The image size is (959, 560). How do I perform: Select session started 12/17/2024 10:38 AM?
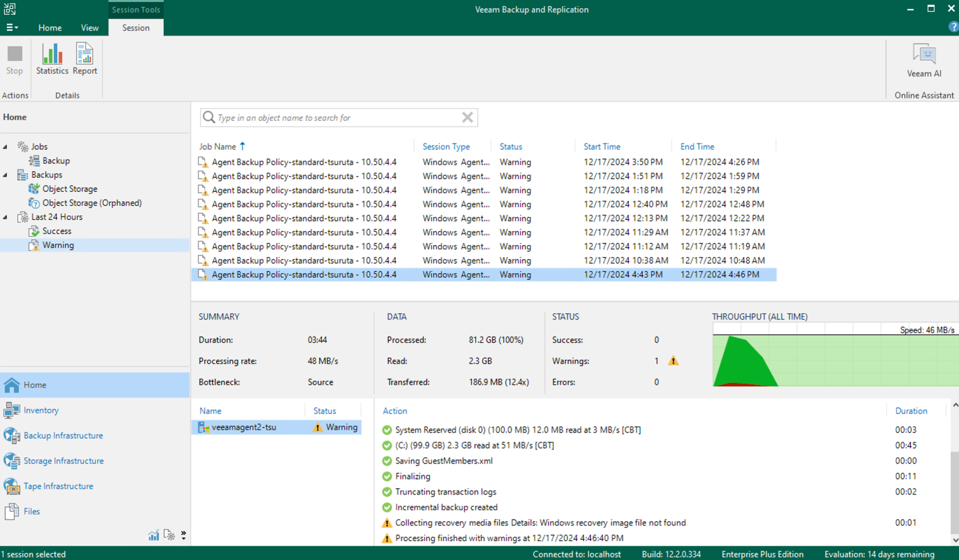tap(484, 260)
